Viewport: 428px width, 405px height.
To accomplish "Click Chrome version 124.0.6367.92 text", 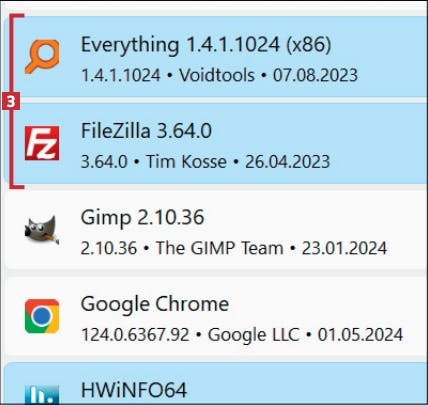I will pyautogui.click(x=135, y=335).
